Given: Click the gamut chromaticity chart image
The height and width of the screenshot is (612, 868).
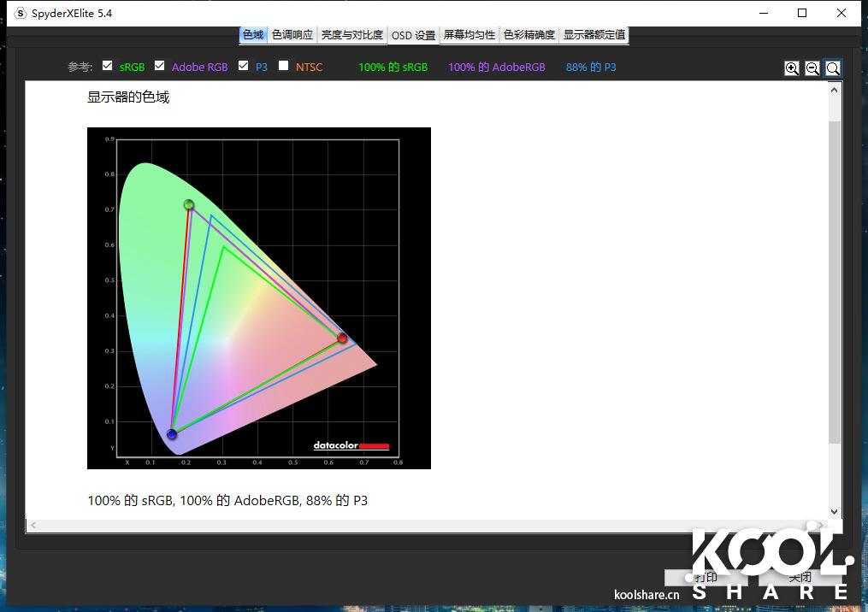Looking at the screenshot, I should coord(259,298).
